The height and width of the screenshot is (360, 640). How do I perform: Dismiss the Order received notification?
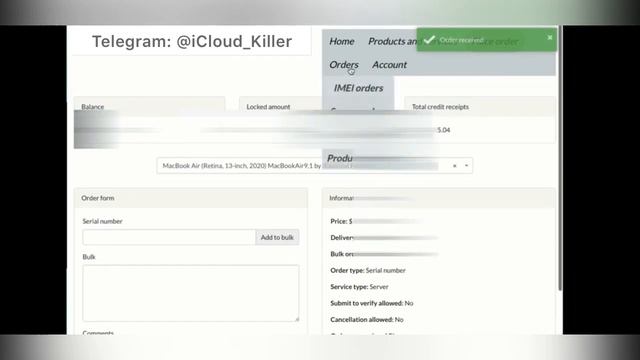pos(550,38)
